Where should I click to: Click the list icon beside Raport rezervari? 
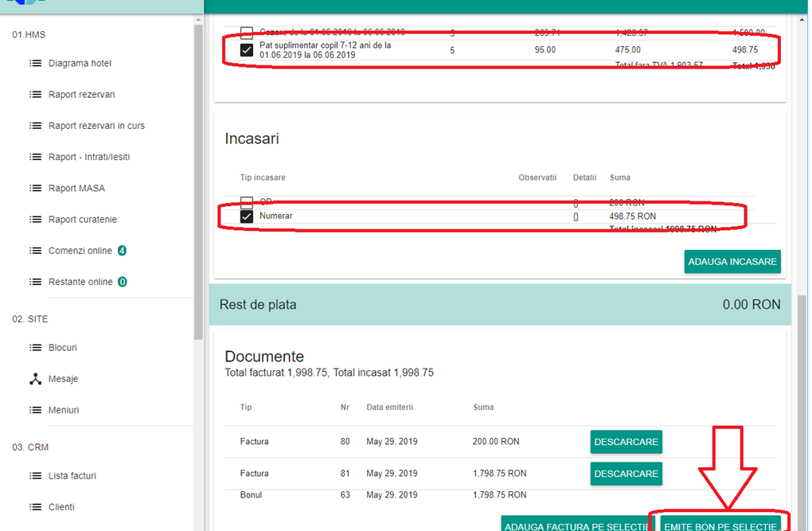pyautogui.click(x=35, y=94)
